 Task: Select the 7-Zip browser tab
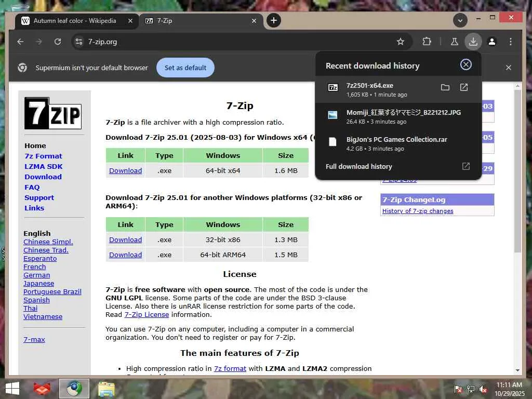(x=200, y=21)
